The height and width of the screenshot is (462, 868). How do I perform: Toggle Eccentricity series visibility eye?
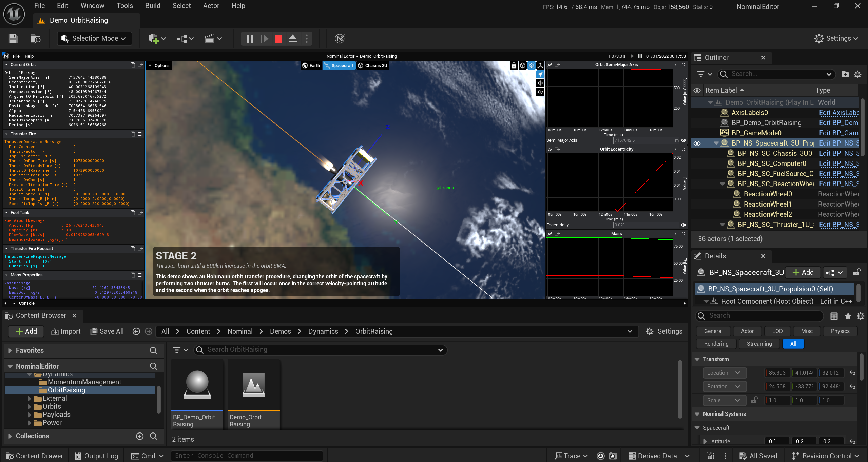point(683,225)
